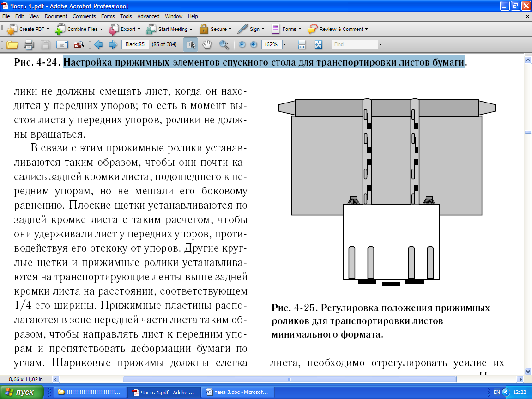Open the File menu
This screenshot has width=532, height=399.
[x=6, y=16]
